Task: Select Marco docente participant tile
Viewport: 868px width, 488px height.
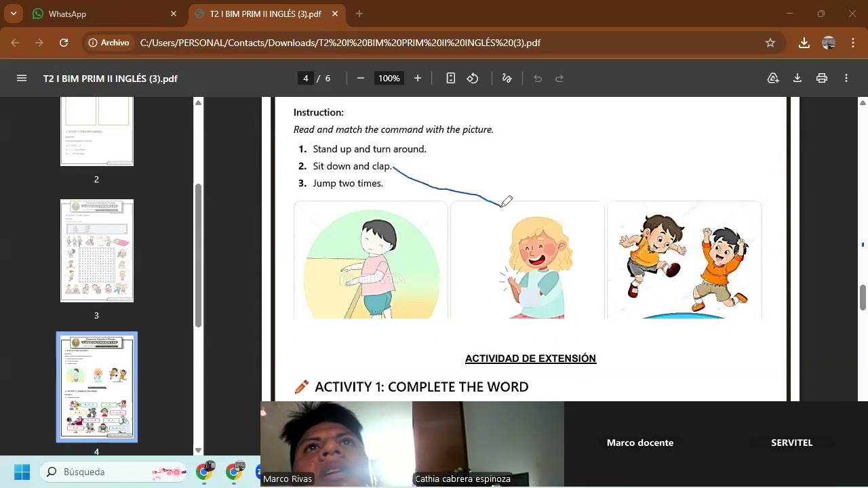Action: click(x=640, y=443)
